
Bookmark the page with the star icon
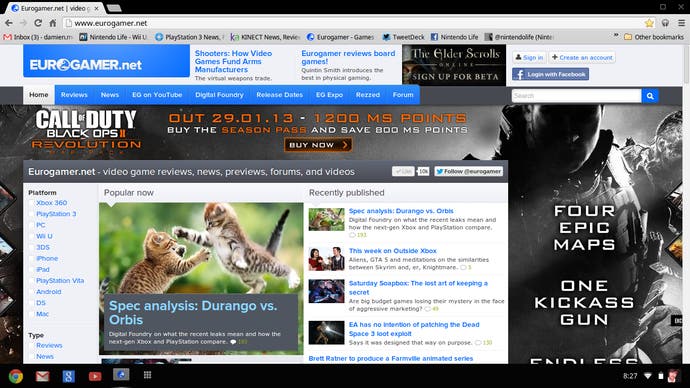(649, 23)
